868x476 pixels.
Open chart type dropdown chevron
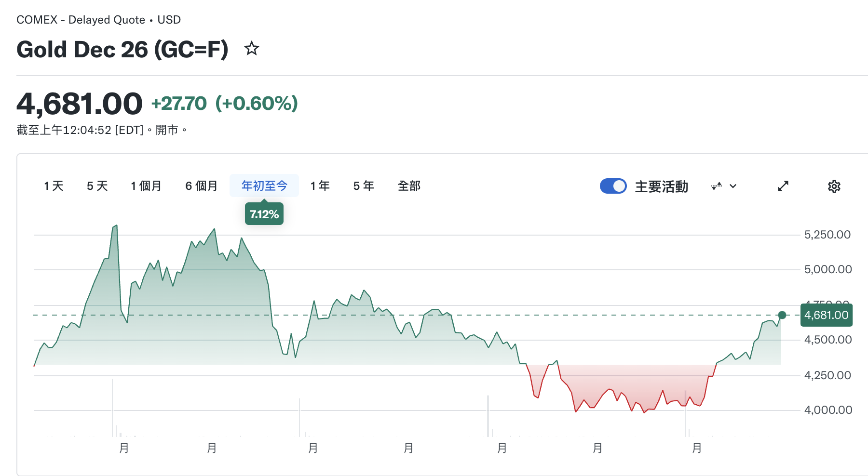(733, 186)
